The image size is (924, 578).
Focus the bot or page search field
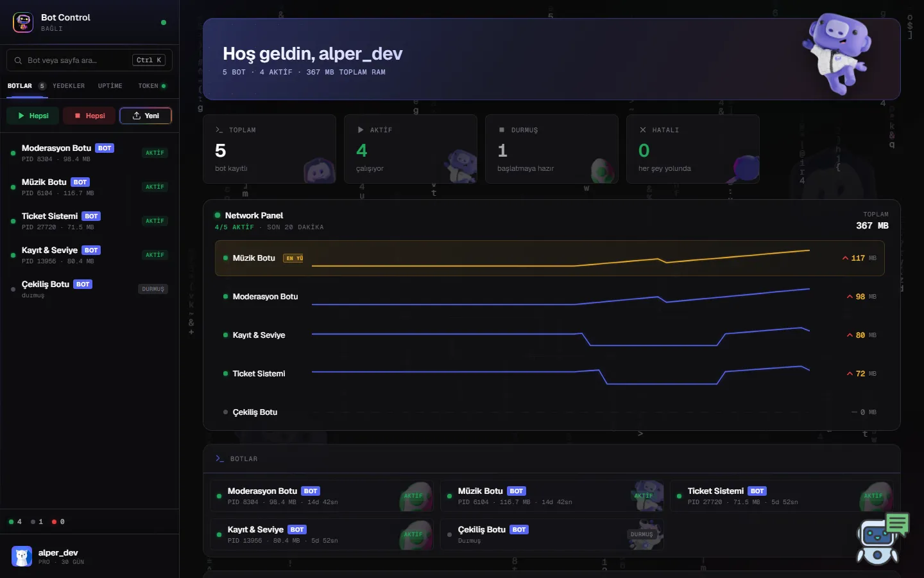pos(89,60)
